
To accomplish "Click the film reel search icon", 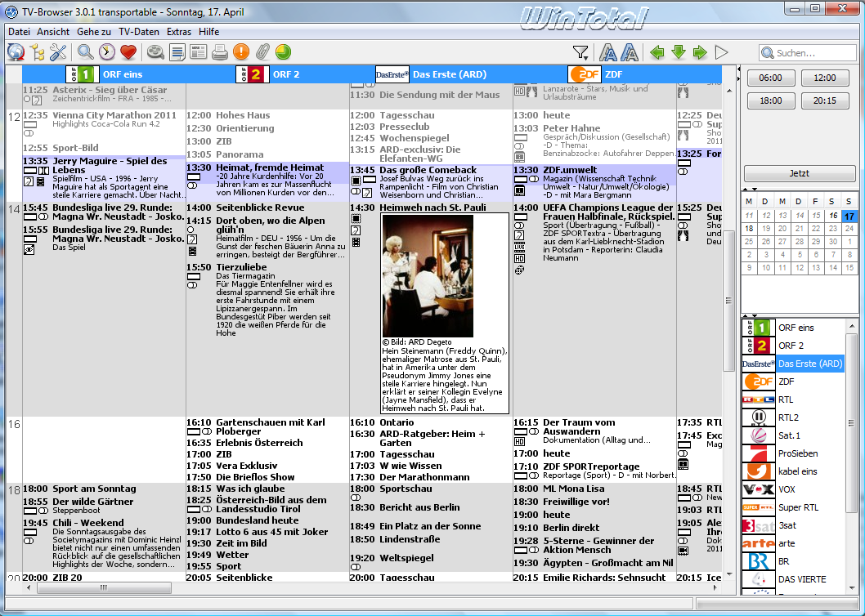I will point(155,52).
